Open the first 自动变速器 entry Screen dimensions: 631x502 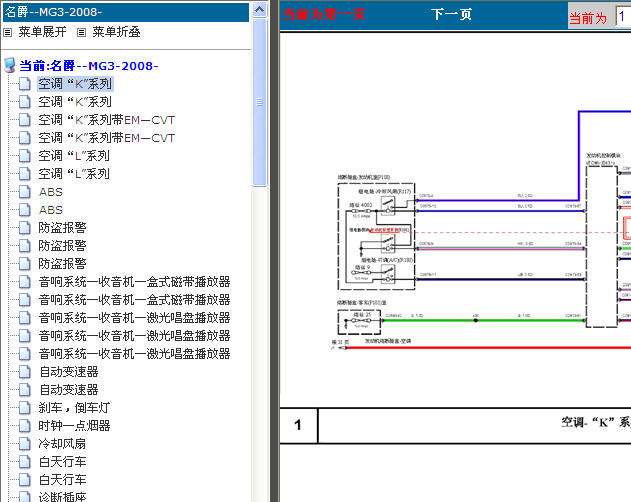pyautogui.click(x=68, y=372)
